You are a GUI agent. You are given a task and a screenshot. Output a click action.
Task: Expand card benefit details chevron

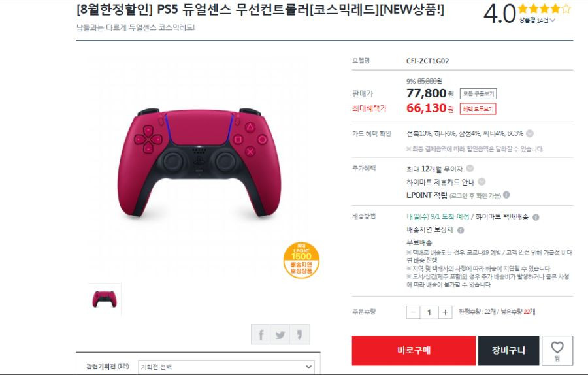[x=529, y=133]
